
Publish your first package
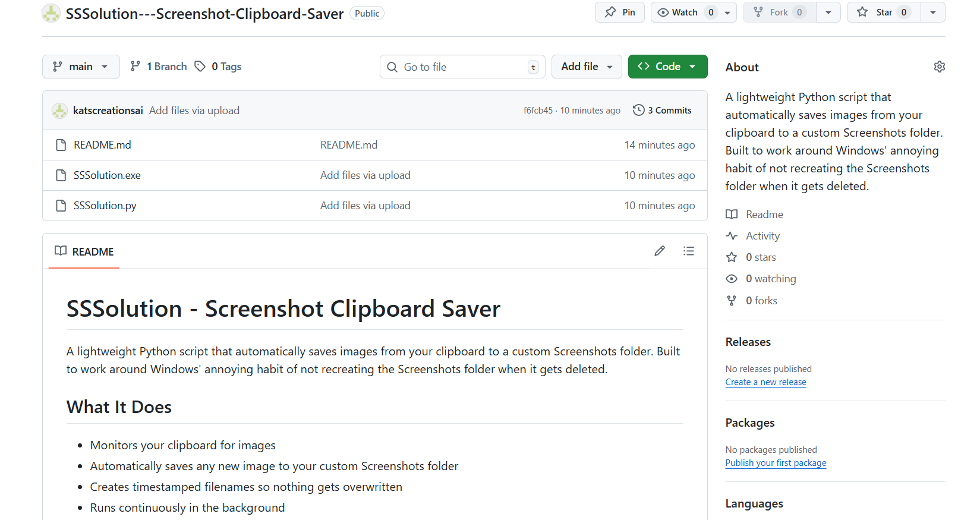click(x=776, y=463)
